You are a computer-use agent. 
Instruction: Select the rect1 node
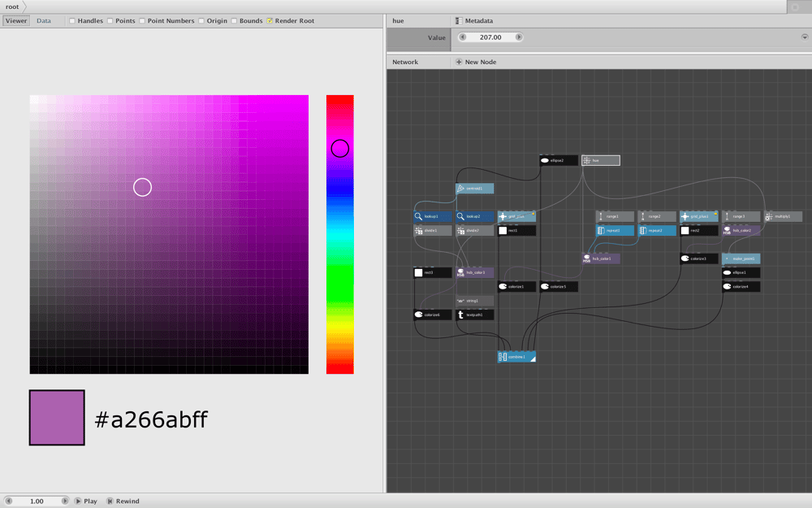point(516,231)
